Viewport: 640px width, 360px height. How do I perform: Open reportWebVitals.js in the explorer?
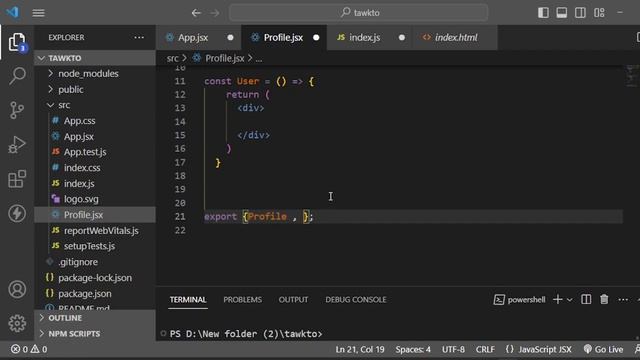coord(95,231)
